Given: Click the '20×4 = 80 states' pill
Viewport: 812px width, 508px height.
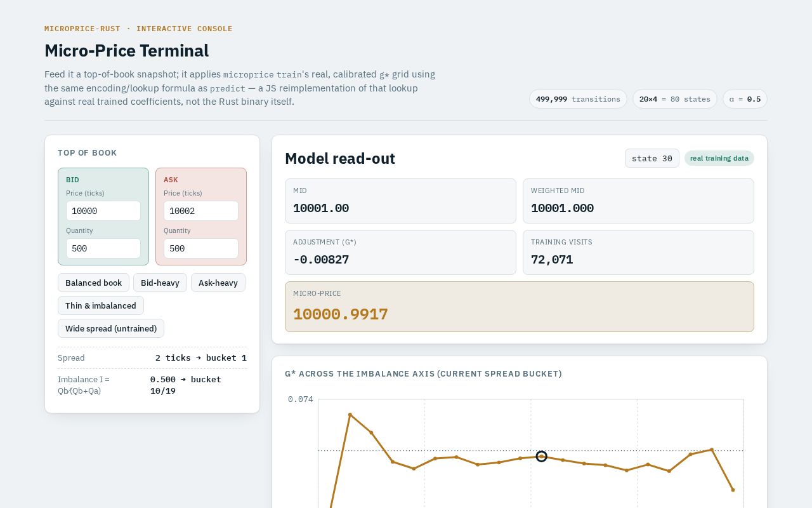Looking at the screenshot, I should tap(675, 99).
